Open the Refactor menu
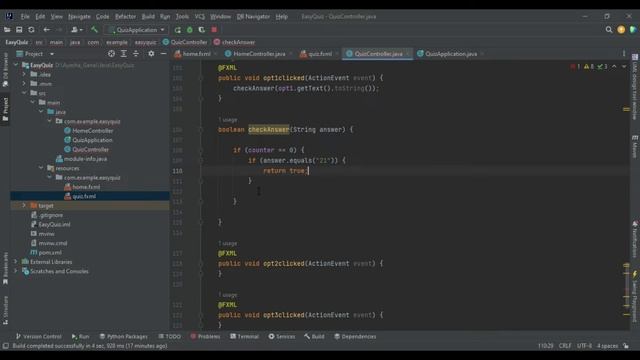The height and width of the screenshot is (360, 640). point(125,17)
